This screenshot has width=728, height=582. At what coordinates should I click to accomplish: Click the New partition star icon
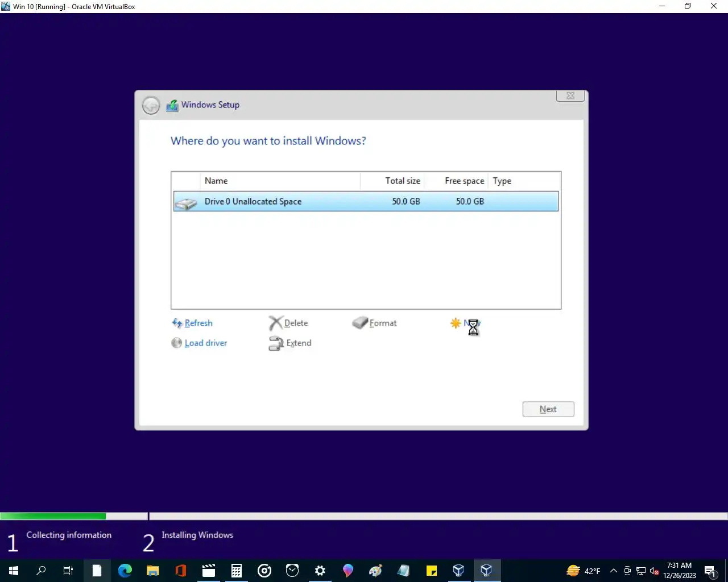[456, 323]
